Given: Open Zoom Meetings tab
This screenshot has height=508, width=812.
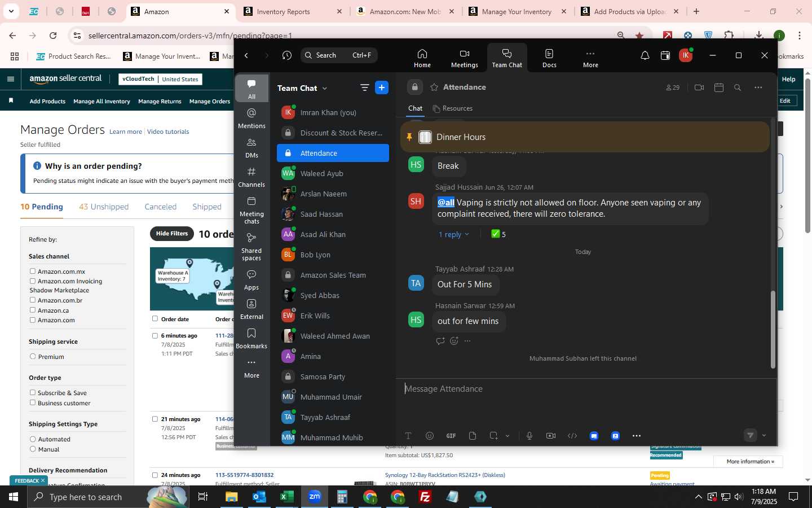Looking at the screenshot, I should 464,58.
